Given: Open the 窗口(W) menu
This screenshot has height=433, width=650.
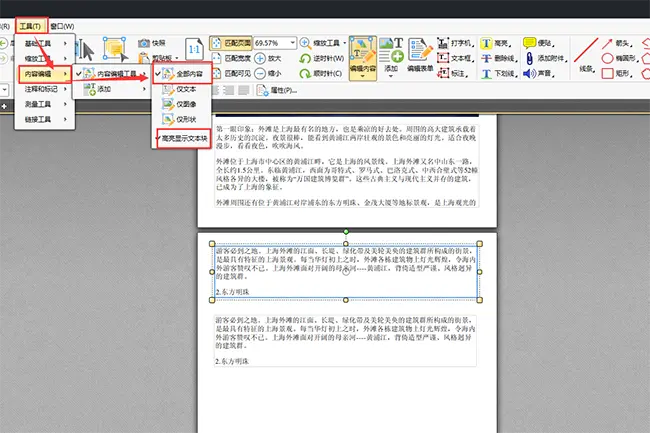Looking at the screenshot, I should 62,26.
